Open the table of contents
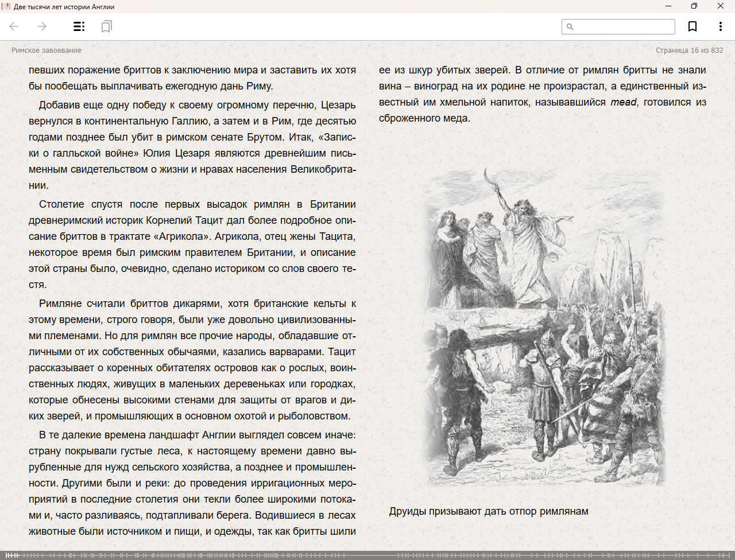The width and height of the screenshot is (735, 560). 79,26
